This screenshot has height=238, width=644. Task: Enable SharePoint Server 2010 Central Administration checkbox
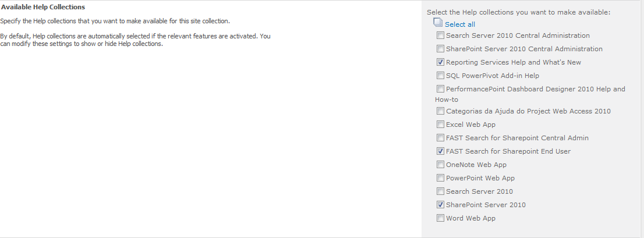440,49
